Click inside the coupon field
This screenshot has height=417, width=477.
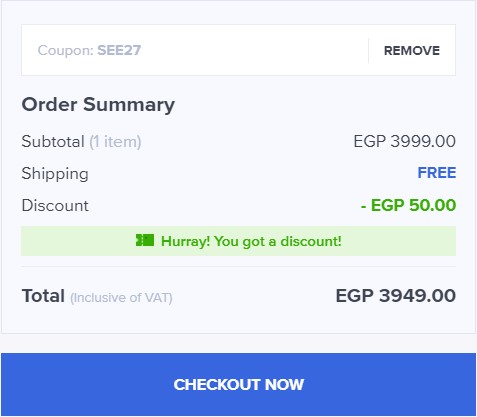(x=195, y=50)
